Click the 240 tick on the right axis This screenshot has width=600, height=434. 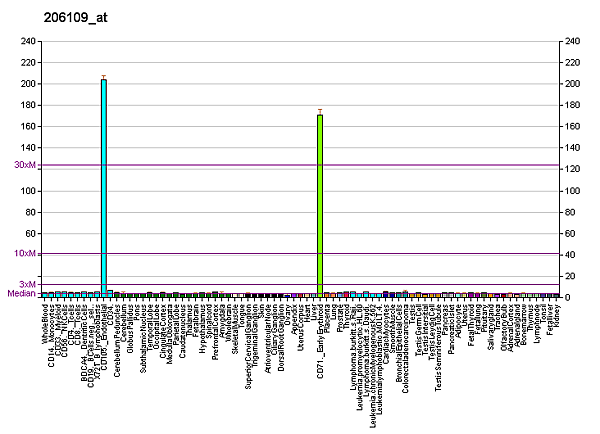click(x=572, y=41)
